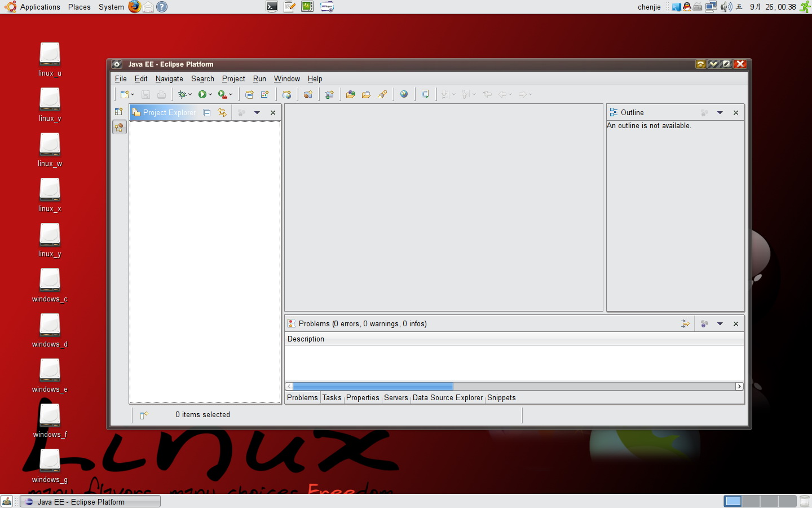Open the Search menu

(202, 78)
